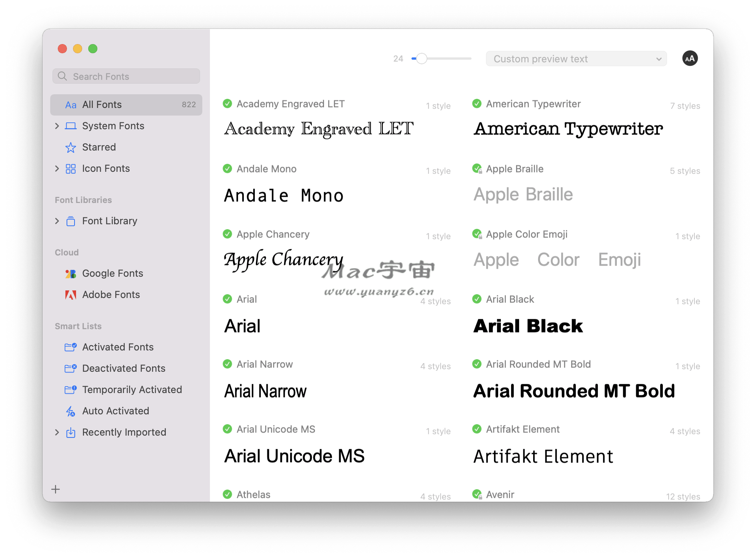Viewport: 756px width, 558px height.
Task: Click the Apple Braille preview text
Action: (x=523, y=195)
